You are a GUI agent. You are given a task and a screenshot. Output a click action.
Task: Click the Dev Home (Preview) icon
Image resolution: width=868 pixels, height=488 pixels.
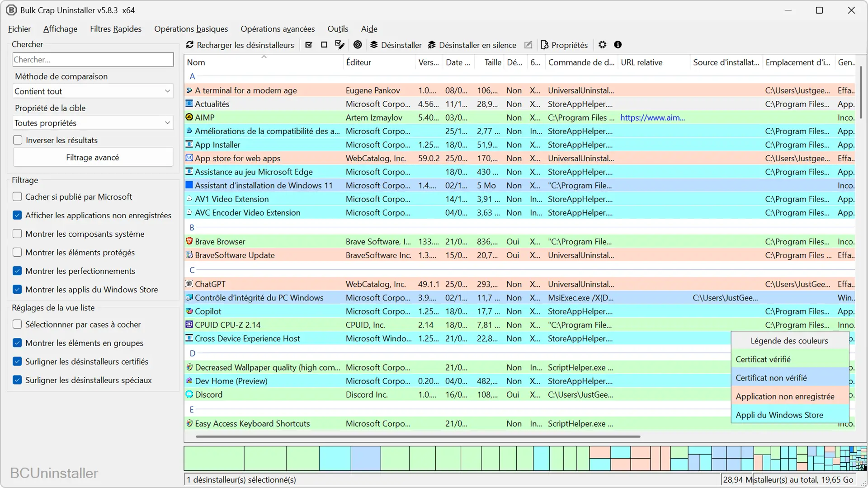point(189,380)
